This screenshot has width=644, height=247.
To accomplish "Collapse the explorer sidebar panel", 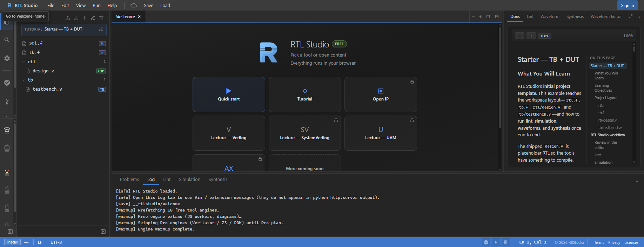I will (x=103, y=232).
